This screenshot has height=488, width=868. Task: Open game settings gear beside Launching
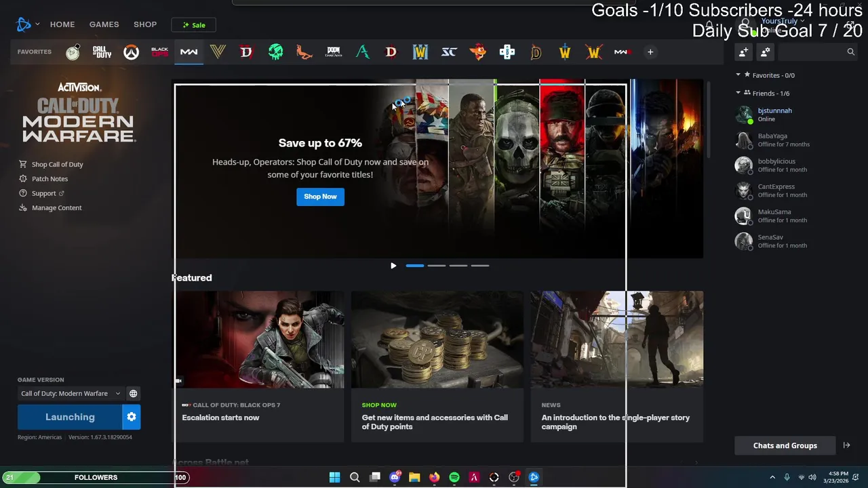coord(132,418)
